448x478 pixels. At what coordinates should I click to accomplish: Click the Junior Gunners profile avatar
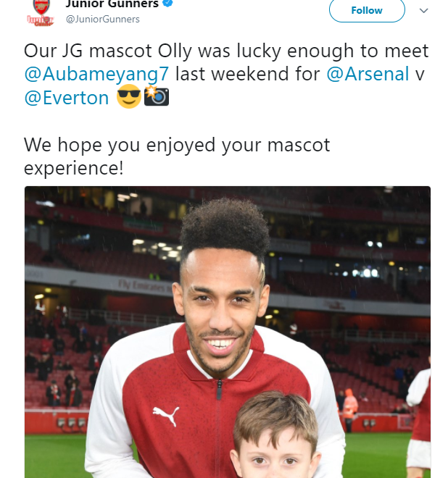[41, 12]
